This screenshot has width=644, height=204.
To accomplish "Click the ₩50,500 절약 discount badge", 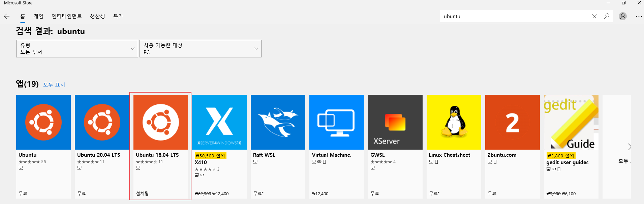I will coord(211,156).
